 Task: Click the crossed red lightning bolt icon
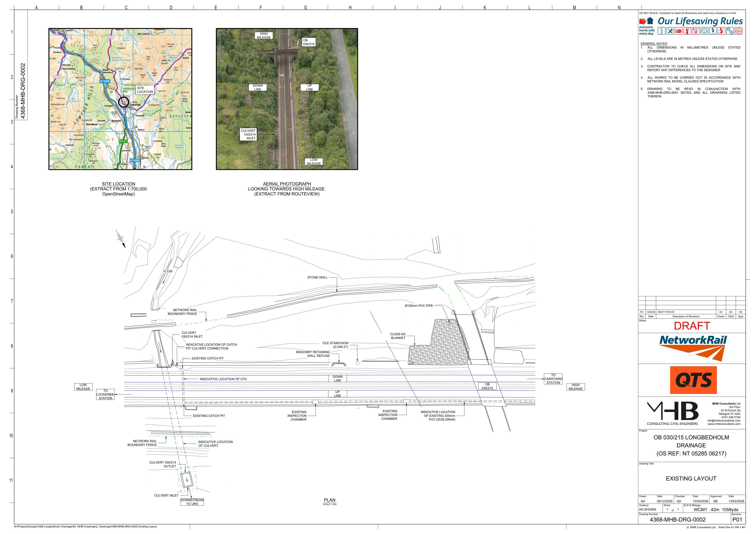coord(721,31)
